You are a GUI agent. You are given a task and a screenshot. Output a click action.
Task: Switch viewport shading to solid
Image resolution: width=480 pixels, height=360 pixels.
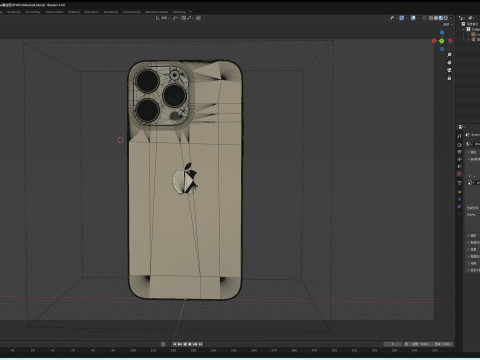pyautogui.click(x=436, y=18)
